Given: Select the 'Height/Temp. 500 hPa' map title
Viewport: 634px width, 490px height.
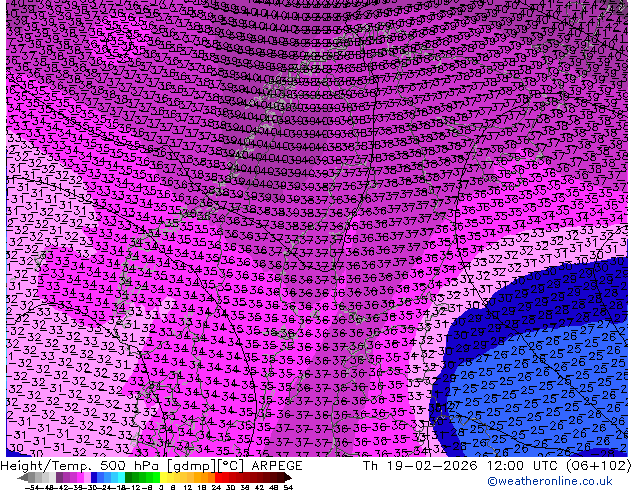Looking at the screenshot, I should pyautogui.click(x=82, y=466).
